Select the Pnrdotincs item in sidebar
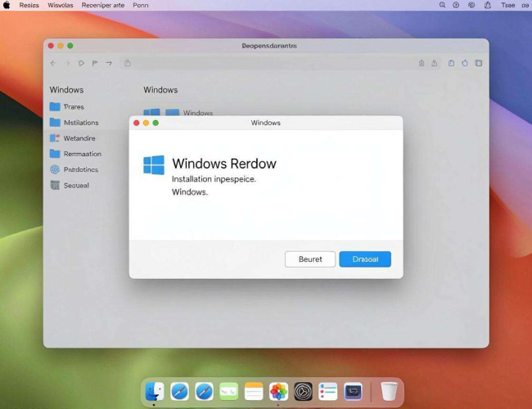Image resolution: width=532 pixels, height=409 pixels. point(74,169)
